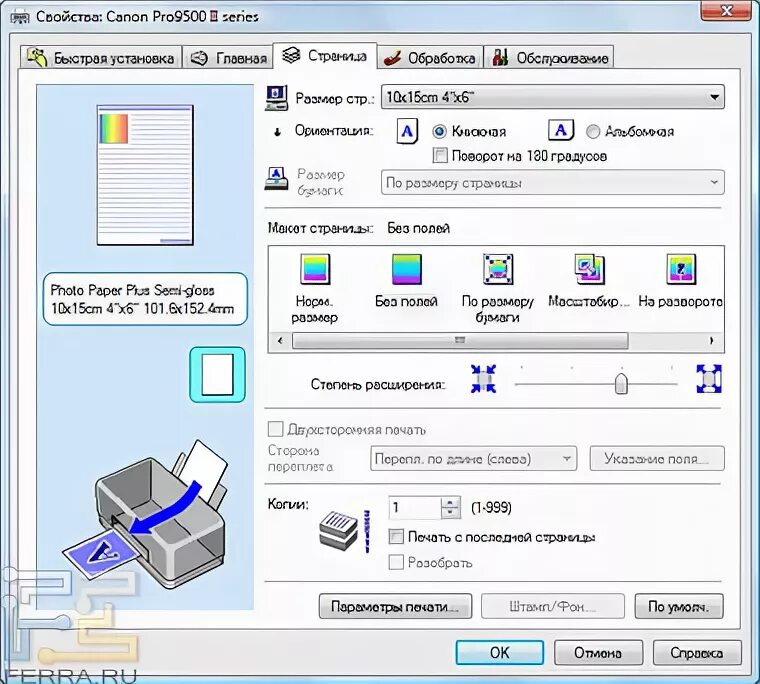Choose the Без полей layout icon
Image resolution: width=760 pixels, height=684 pixels.
(x=407, y=269)
